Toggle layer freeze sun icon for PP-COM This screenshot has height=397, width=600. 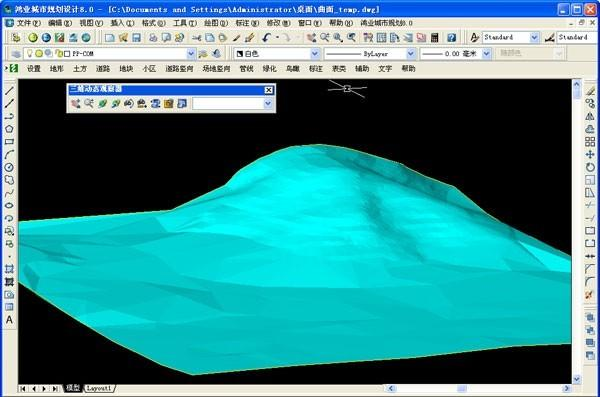tap(39, 54)
